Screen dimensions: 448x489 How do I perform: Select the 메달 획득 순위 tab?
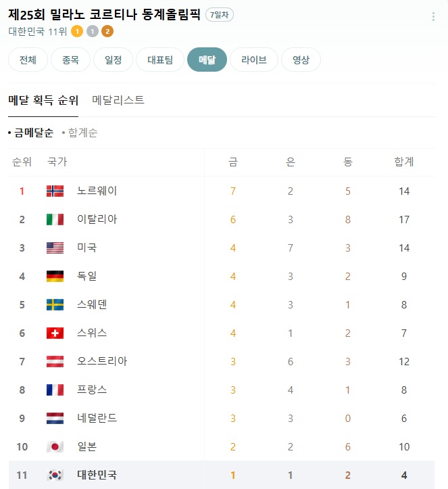[43, 100]
